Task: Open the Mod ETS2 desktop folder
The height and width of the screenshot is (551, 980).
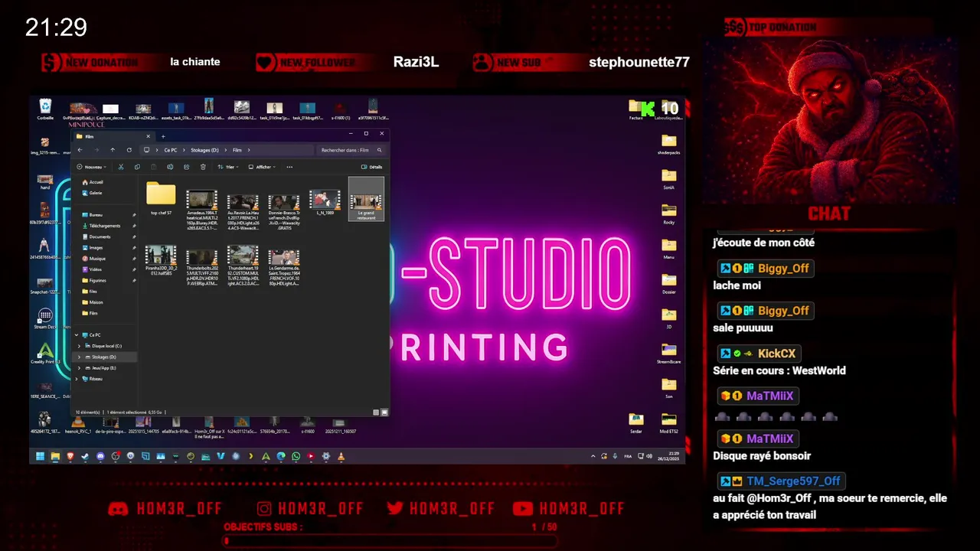Action: 669,422
